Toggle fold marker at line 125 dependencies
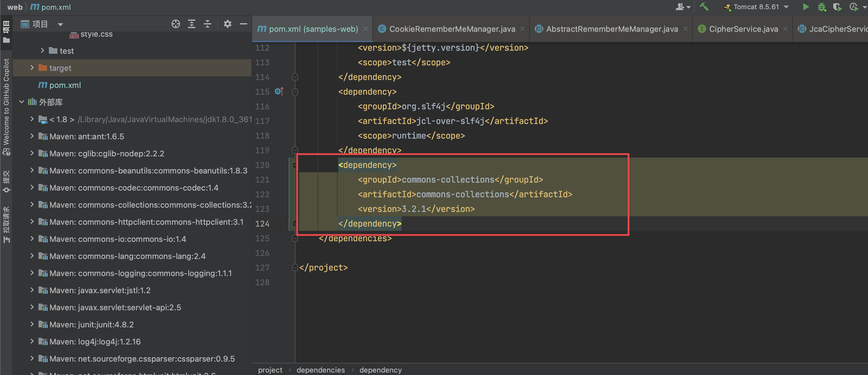The image size is (868, 375). [295, 238]
